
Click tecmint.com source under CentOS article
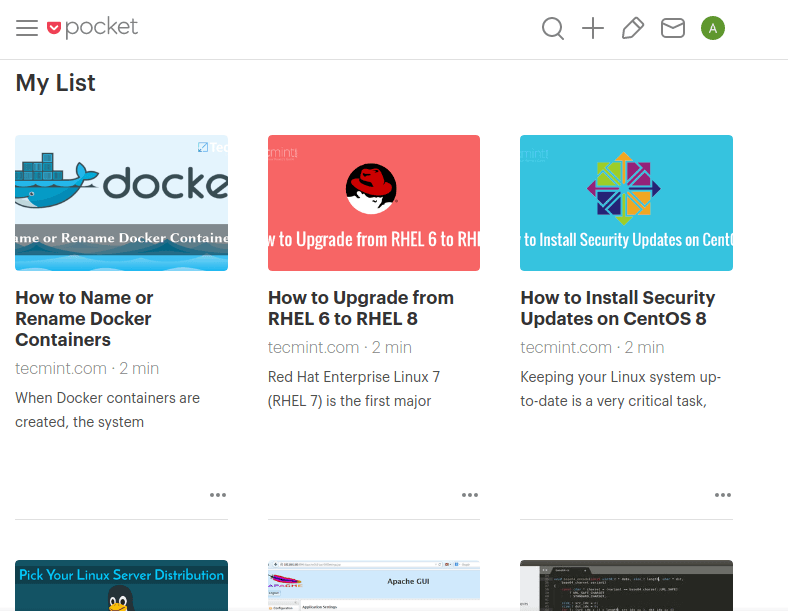pyautogui.click(x=566, y=347)
